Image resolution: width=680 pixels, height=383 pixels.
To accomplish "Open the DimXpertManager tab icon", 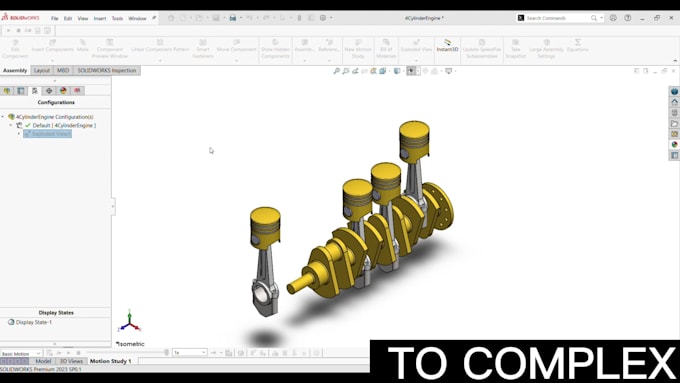I will coord(49,91).
